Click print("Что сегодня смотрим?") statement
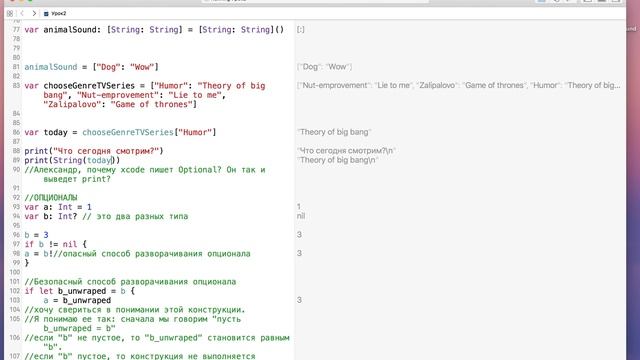This screenshot has width=640, height=360. pyautogui.click(x=94, y=151)
